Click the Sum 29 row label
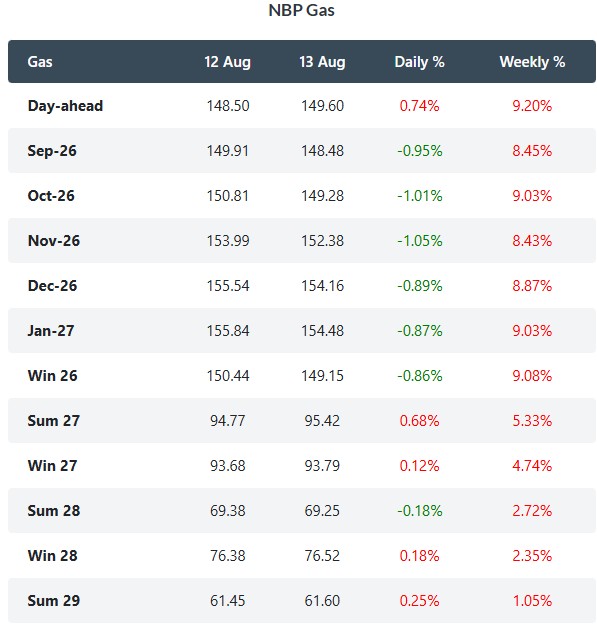The height and width of the screenshot is (626, 597). coord(54,601)
